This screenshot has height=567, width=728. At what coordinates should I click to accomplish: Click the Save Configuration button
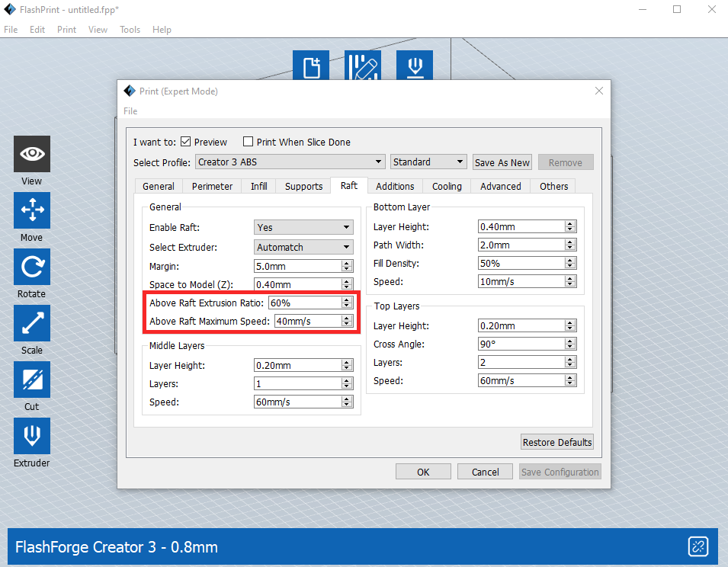tap(560, 472)
